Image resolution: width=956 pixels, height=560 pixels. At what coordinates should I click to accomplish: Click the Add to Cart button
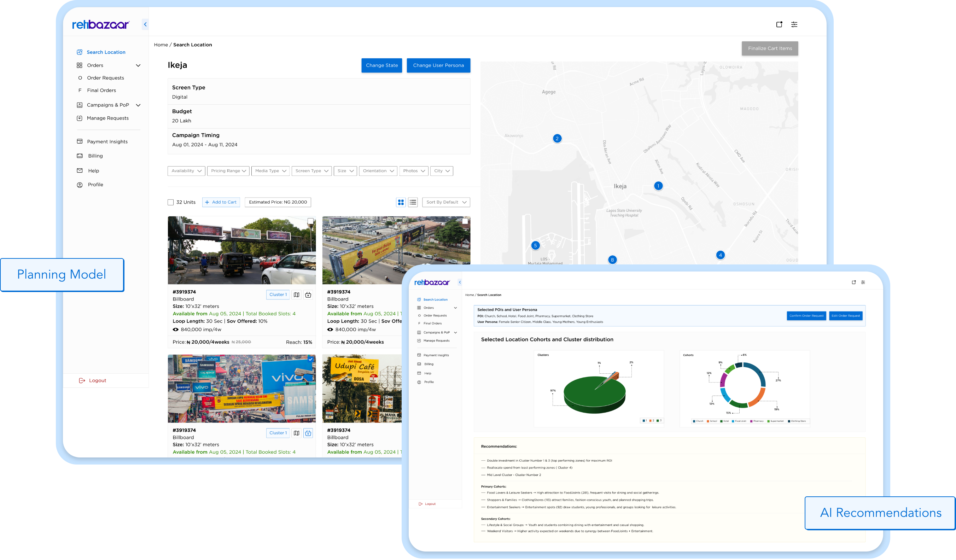[221, 202]
